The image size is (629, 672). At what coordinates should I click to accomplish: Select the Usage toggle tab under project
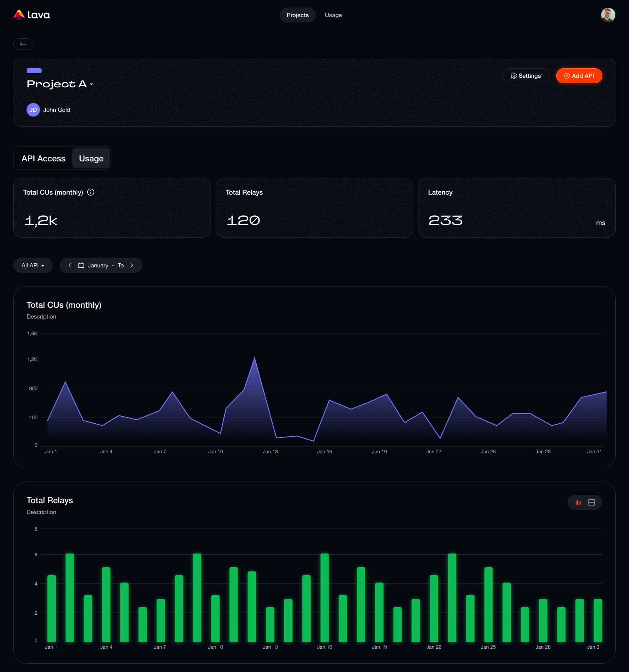[91, 158]
